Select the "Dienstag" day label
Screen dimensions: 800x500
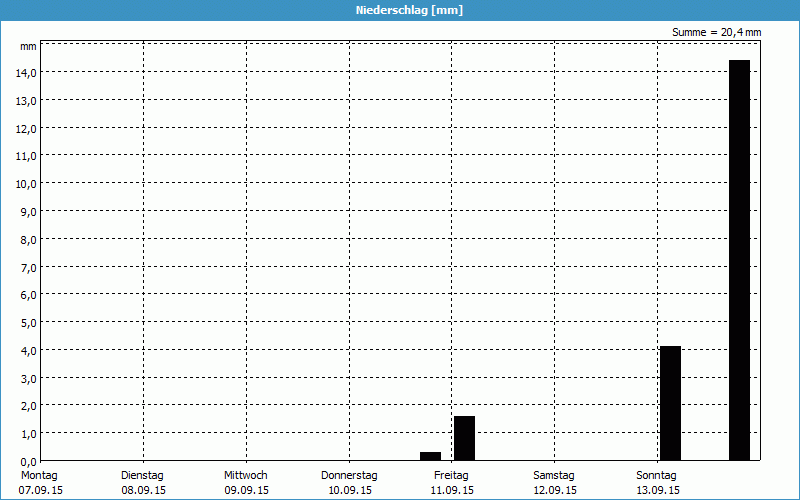pos(143,475)
